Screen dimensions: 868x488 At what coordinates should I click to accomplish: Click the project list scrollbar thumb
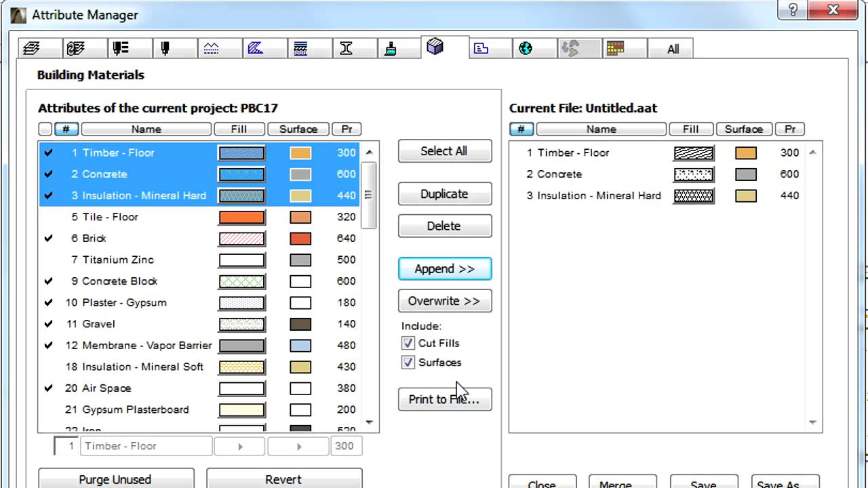(x=370, y=195)
